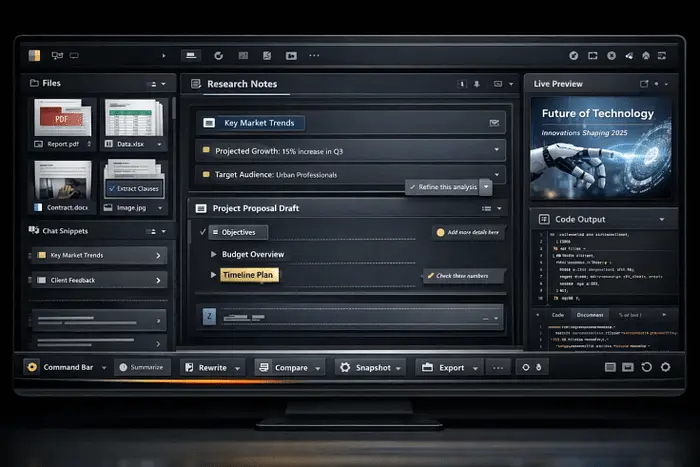Viewport: 700px width, 467px height.
Task: Toggle the Extract Clauses checkbox
Action: pyautogui.click(x=111, y=189)
